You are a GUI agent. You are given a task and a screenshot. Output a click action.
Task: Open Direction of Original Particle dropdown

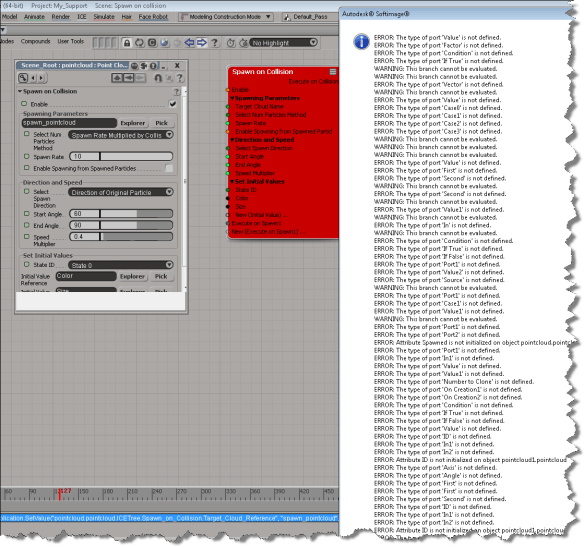tap(121, 192)
